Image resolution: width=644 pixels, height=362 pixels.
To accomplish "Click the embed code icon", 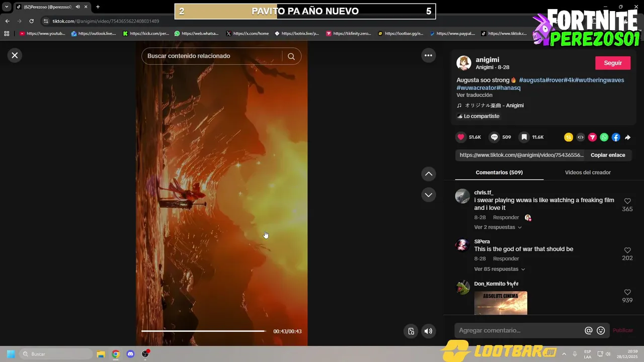I will click(x=581, y=137).
